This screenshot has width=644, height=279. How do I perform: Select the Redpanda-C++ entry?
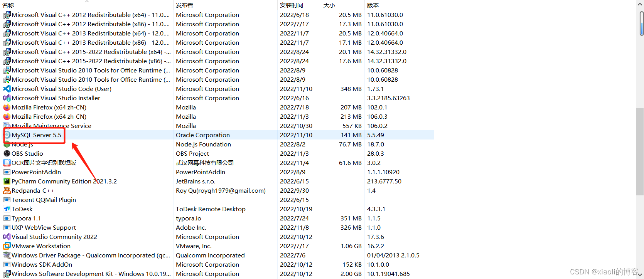pos(218,191)
